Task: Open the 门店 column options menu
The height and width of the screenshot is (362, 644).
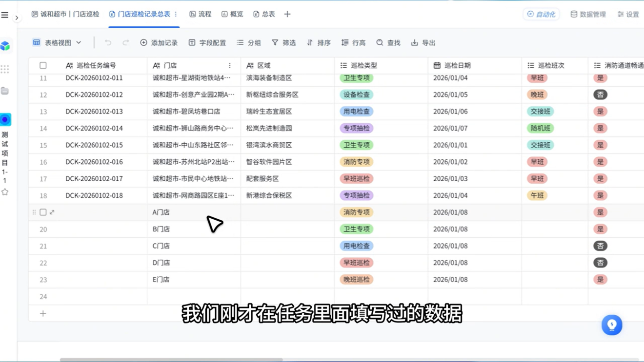Action: click(x=230, y=65)
